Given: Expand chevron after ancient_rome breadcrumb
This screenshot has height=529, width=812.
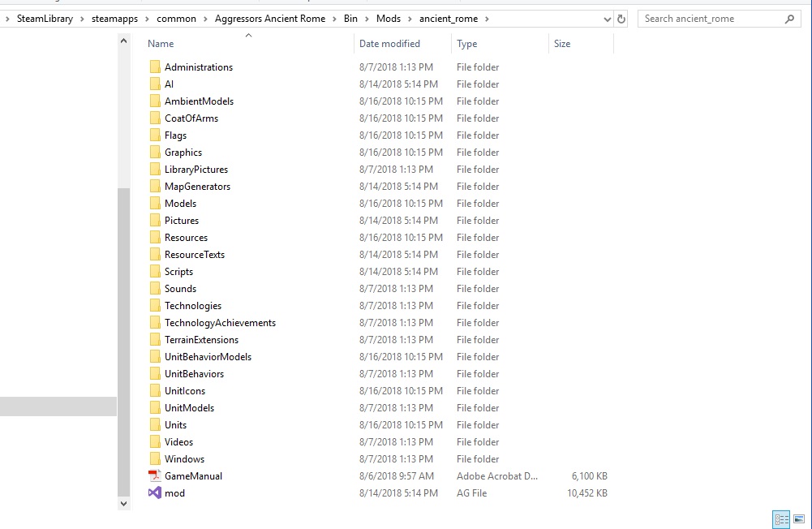Looking at the screenshot, I should (x=487, y=19).
